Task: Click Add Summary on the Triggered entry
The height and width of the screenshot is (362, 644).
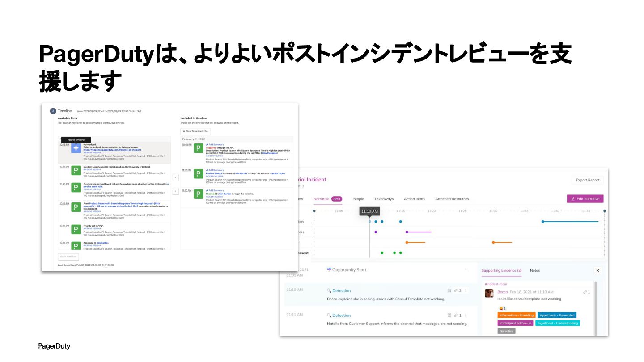Action: pyautogui.click(x=215, y=145)
